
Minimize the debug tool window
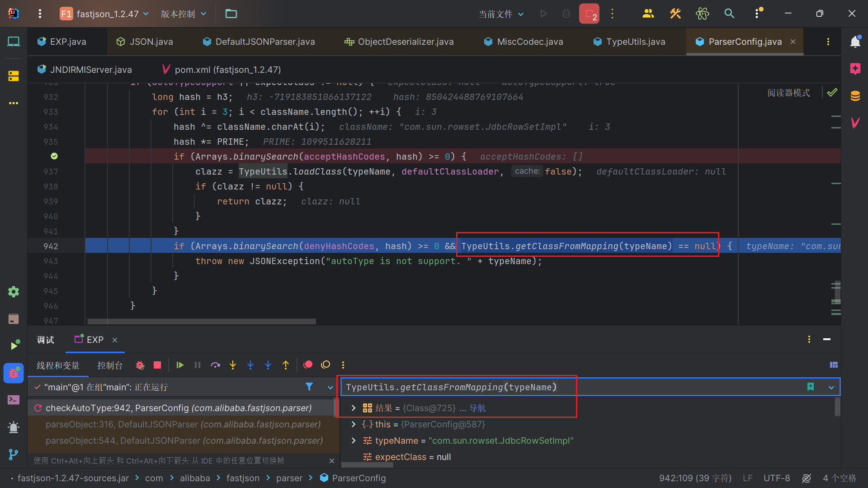[x=827, y=339]
